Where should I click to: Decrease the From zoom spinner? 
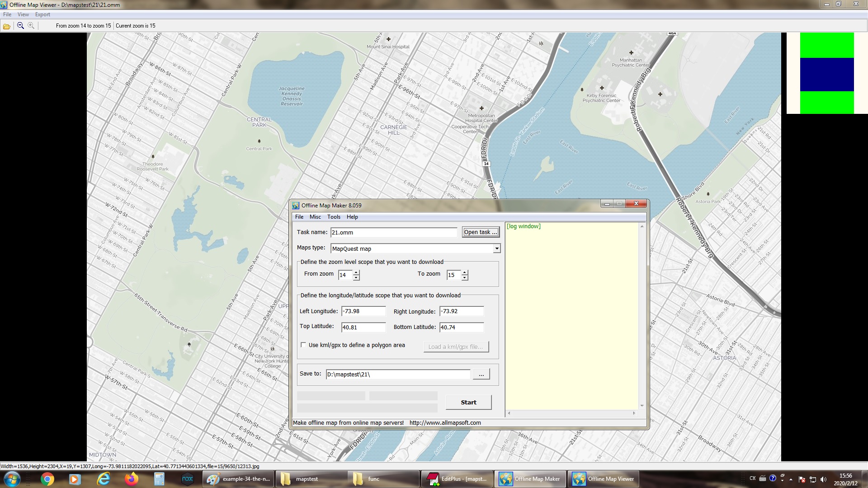(x=356, y=277)
